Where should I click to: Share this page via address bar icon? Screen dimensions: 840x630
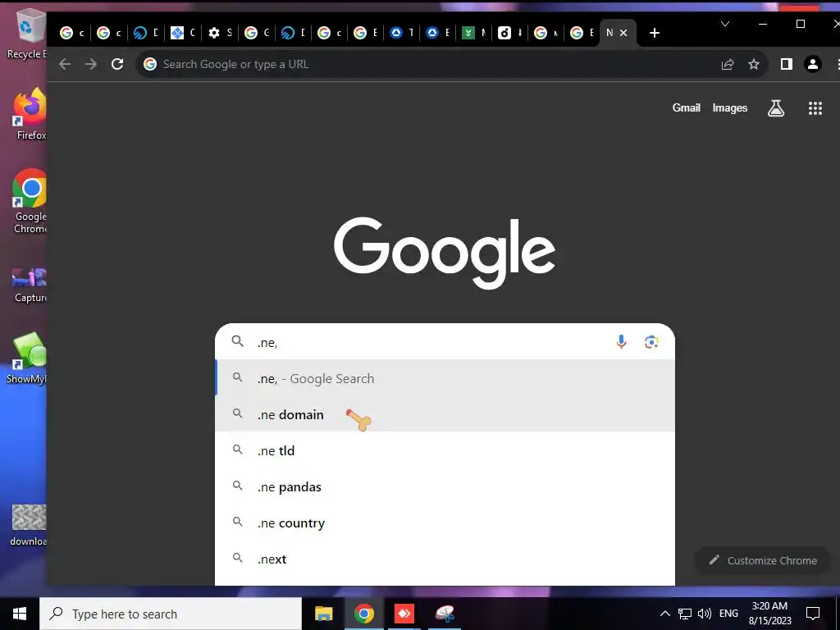click(728, 64)
